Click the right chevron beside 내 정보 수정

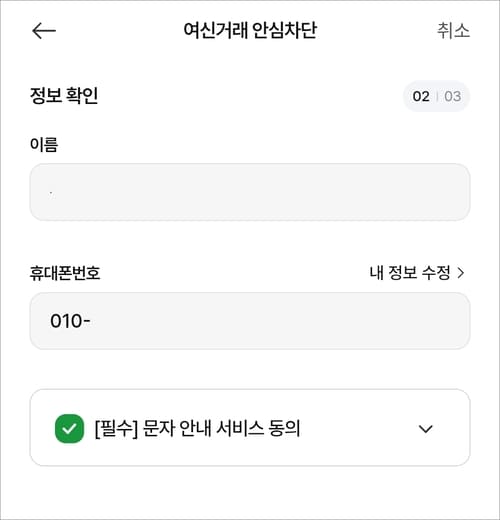461,273
